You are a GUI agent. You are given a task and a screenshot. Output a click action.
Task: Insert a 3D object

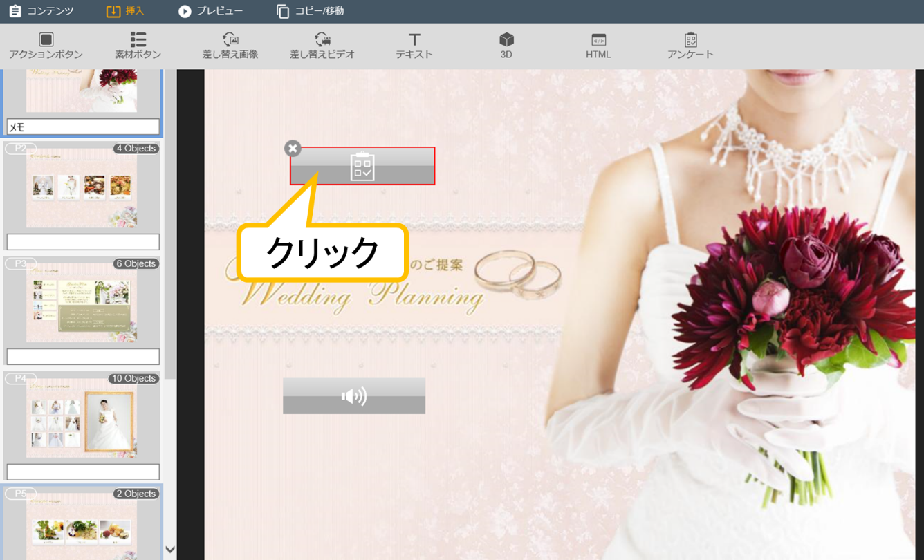(506, 46)
